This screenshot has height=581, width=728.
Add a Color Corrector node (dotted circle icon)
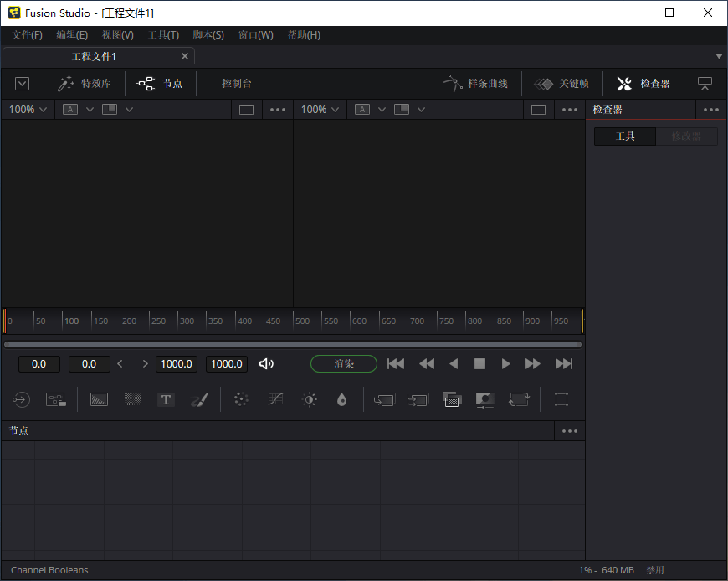(241, 399)
